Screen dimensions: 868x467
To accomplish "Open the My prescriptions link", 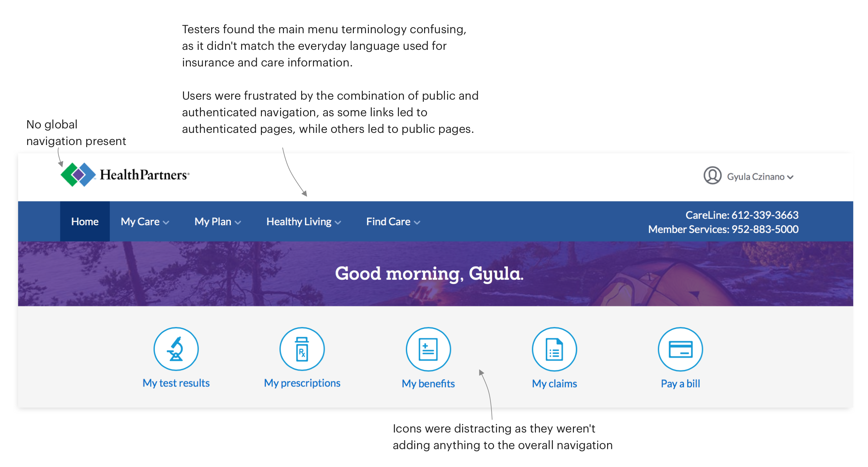I will click(x=302, y=383).
